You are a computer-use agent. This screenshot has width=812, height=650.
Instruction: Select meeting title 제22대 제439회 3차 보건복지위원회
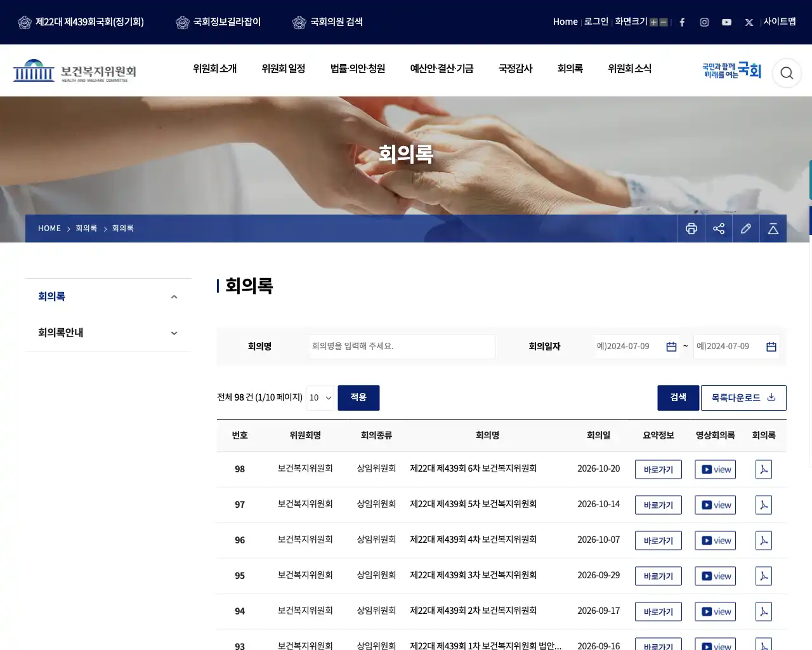[473, 576]
